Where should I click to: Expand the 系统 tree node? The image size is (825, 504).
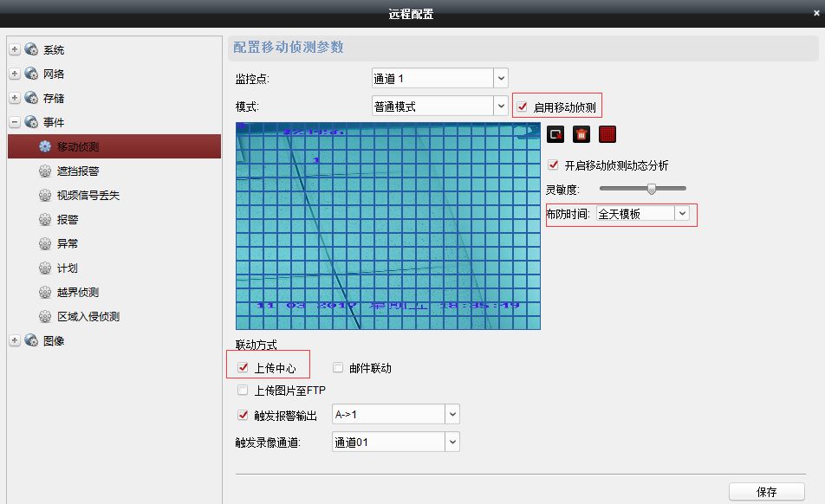click(x=15, y=50)
